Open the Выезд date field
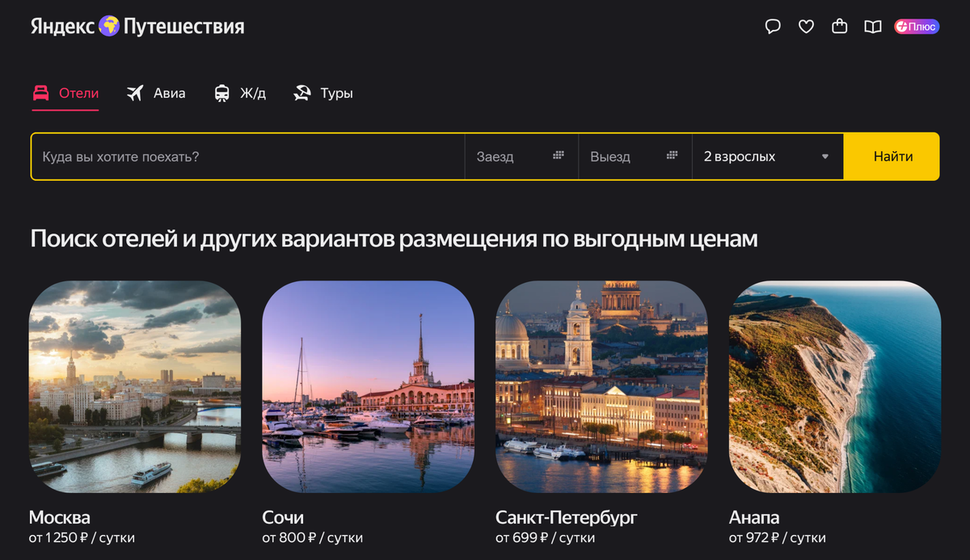 [x=635, y=157]
